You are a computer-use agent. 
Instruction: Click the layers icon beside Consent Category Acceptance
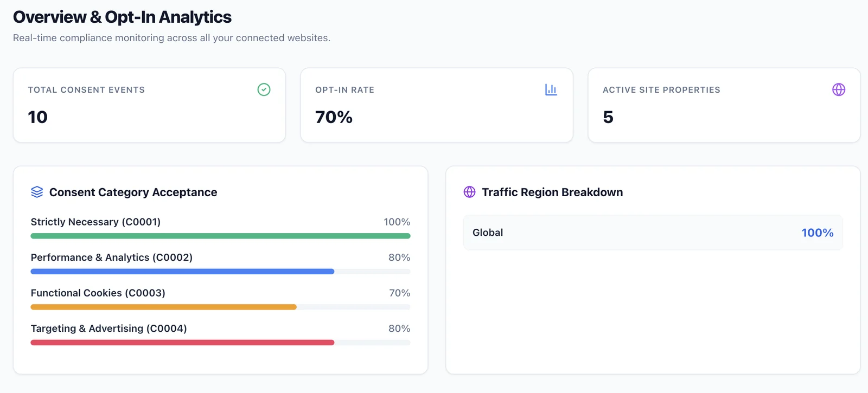pyautogui.click(x=37, y=192)
